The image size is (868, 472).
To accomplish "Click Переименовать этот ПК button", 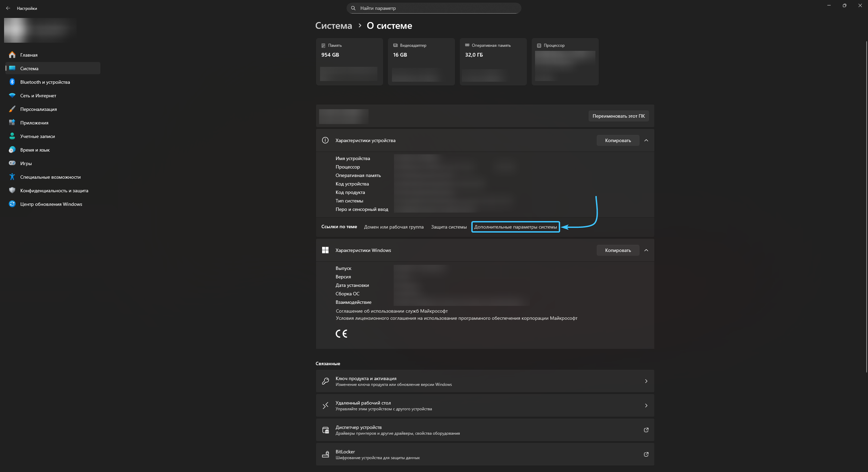I will [618, 116].
